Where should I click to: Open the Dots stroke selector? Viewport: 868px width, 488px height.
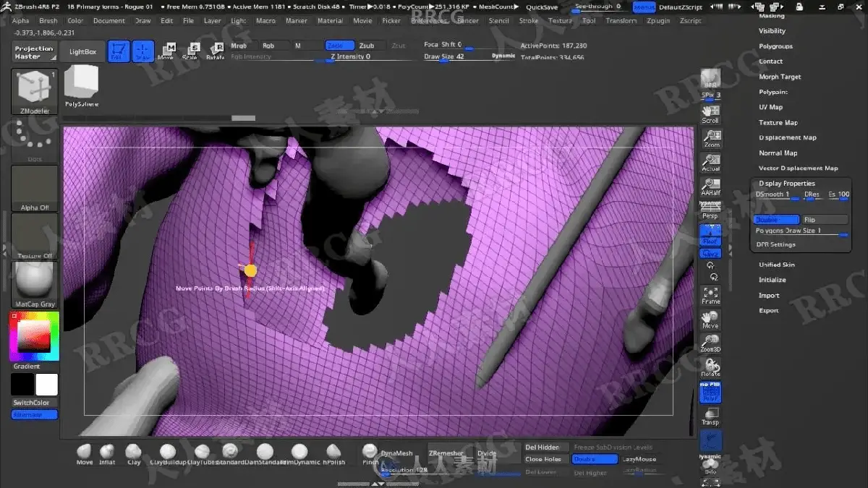(x=35, y=141)
